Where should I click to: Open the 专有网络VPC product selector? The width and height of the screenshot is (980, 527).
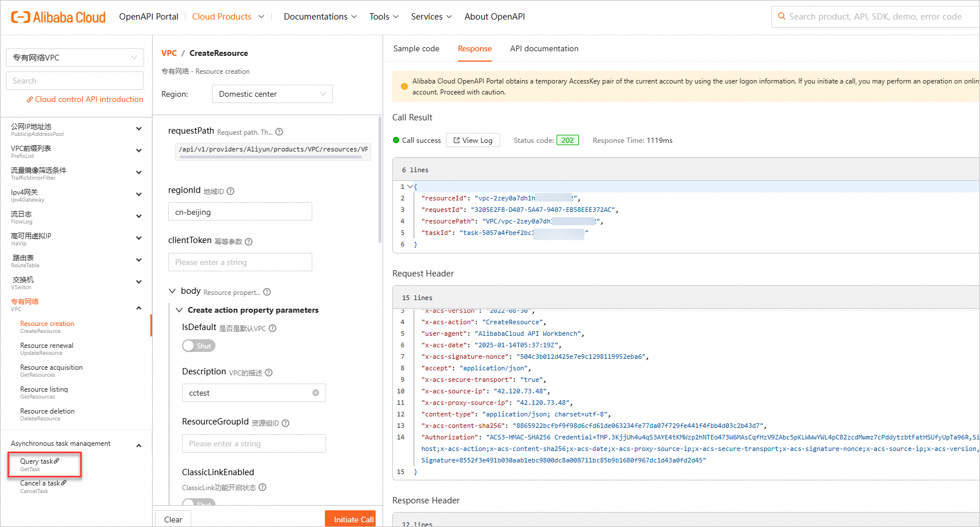pyautogui.click(x=75, y=58)
